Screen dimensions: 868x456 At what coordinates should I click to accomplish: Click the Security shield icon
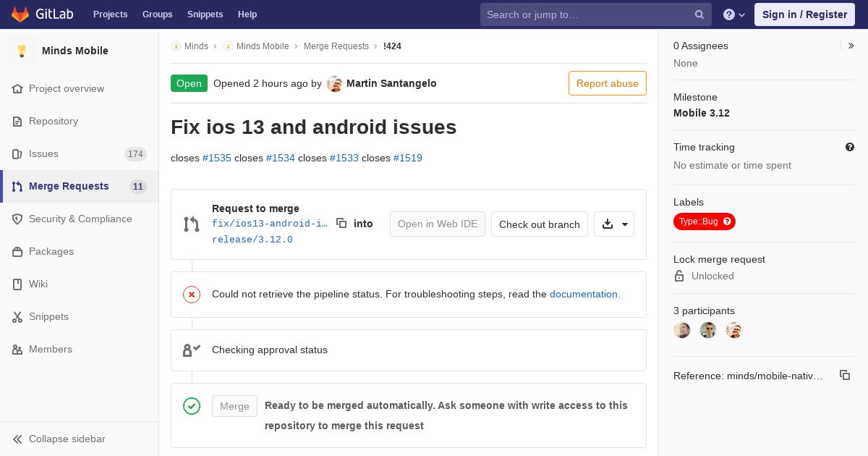17,219
